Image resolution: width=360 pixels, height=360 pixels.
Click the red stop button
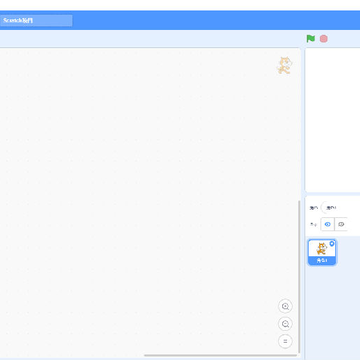[323, 39]
